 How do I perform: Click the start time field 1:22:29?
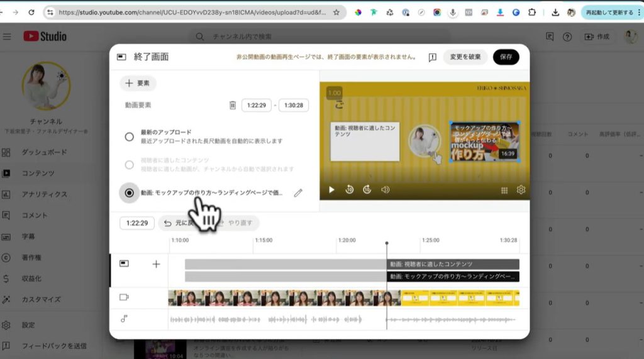256,106
